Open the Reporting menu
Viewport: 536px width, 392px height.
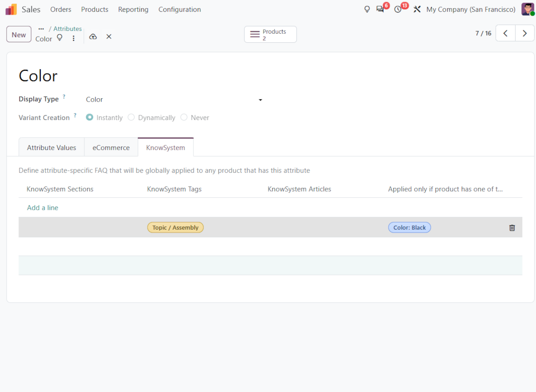(x=133, y=9)
